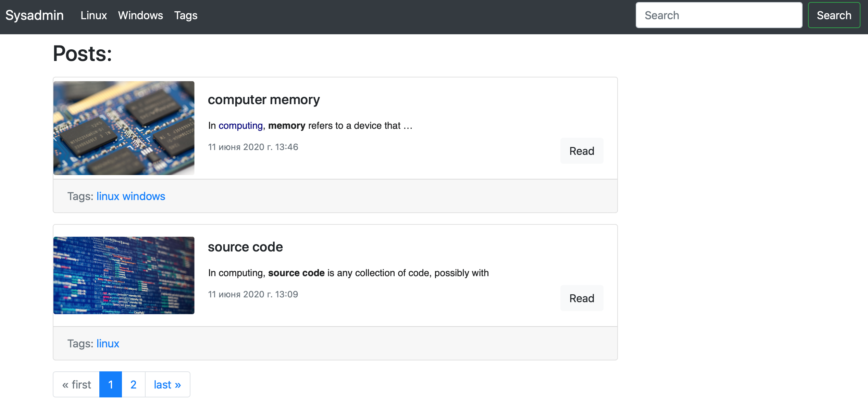This screenshot has height=407, width=868.
Task: Go to first page via '« first'
Action: pos(76,384)
